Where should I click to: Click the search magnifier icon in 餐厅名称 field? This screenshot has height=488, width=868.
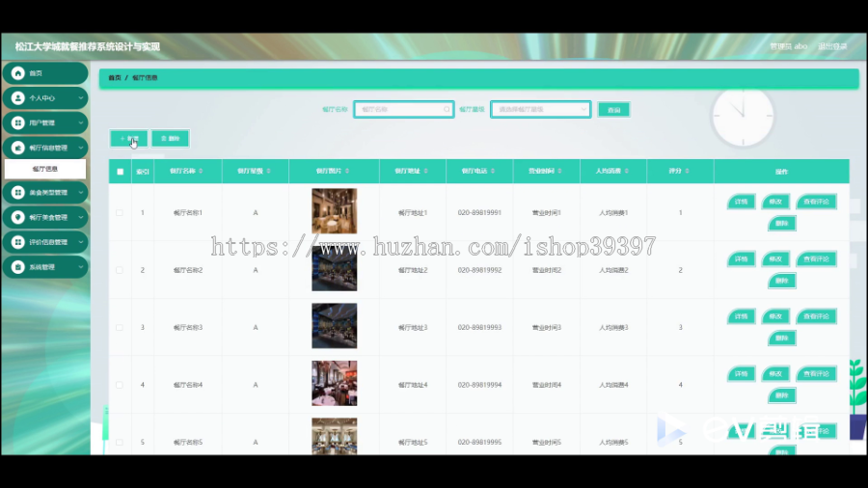pos(447,110)
